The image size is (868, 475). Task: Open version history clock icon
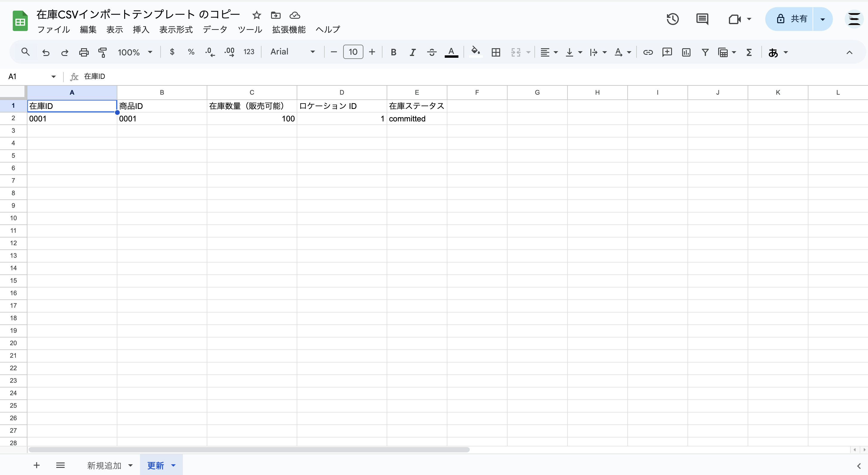coord(673,19)
